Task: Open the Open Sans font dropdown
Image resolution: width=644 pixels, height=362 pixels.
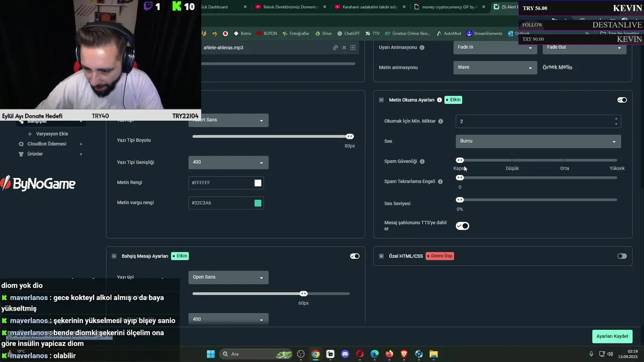Action: point(228,277)
